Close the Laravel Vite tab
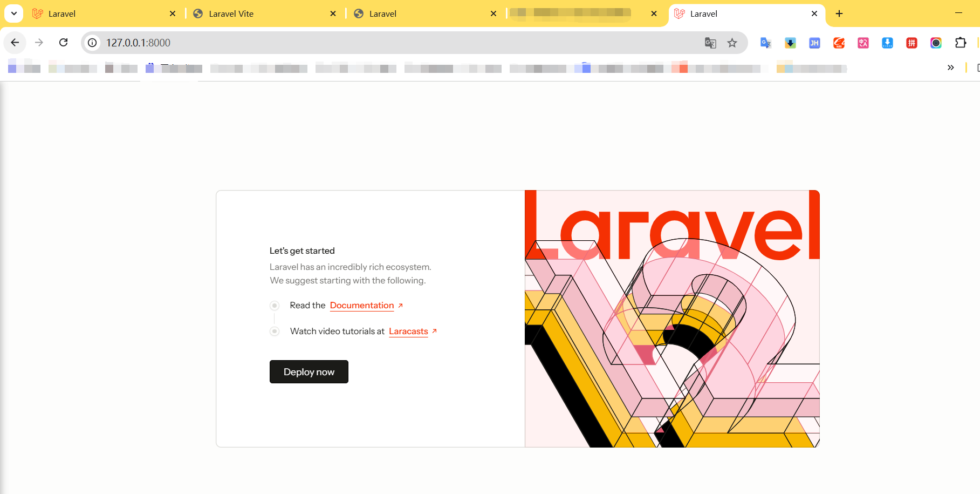 point(333,13)
